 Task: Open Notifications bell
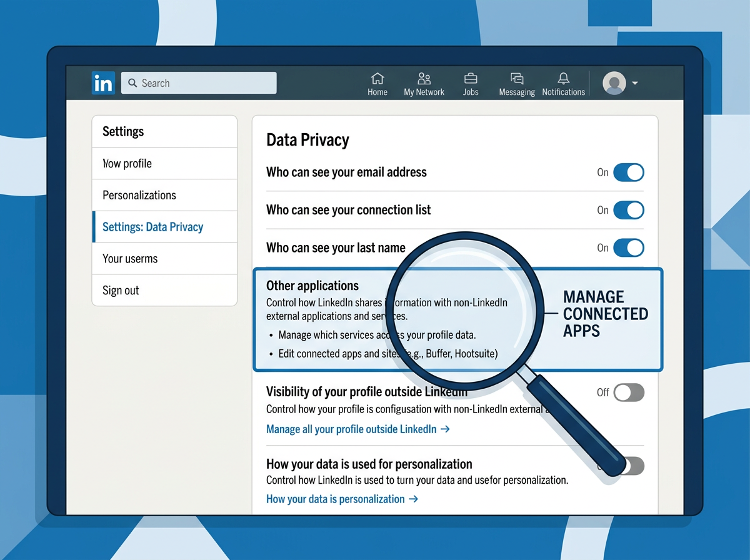[x=563, y=84]
